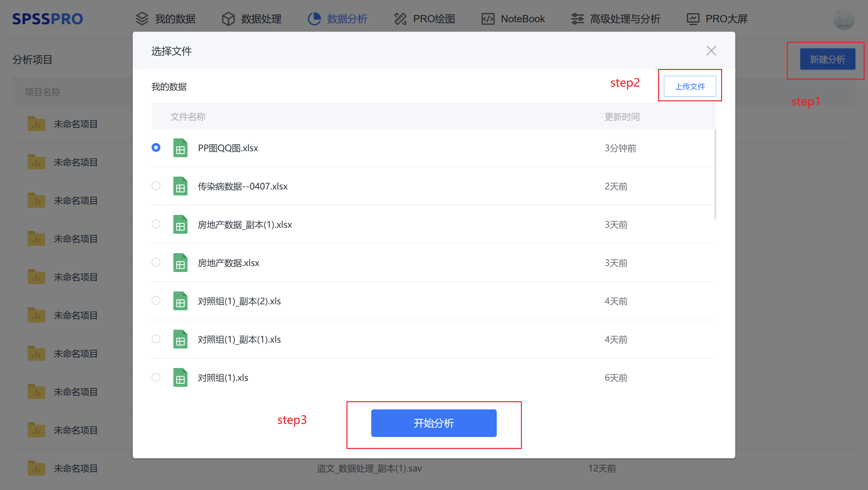
Task: Click 盗文_数据处理_副本(1).sav in background list
Action: [369, 468]
